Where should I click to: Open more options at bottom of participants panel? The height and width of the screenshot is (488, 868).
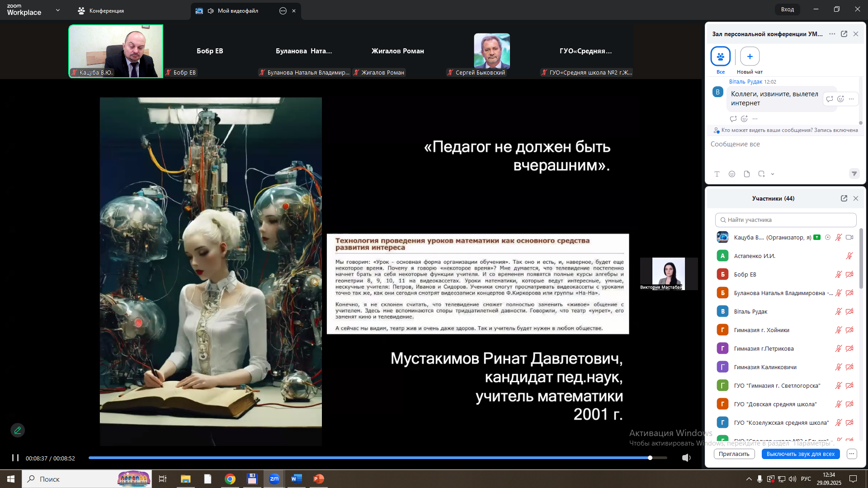[x=852, y=454]
